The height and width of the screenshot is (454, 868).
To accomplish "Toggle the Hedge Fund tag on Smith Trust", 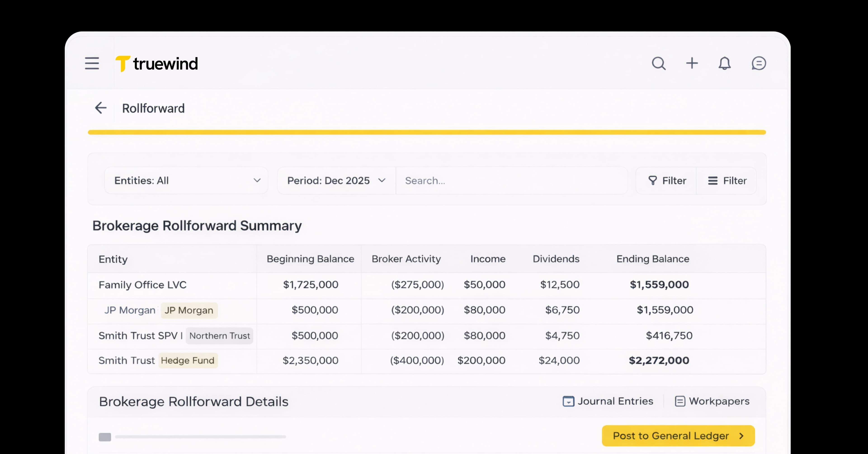I will pyautogui.click(x=188, y=360).
